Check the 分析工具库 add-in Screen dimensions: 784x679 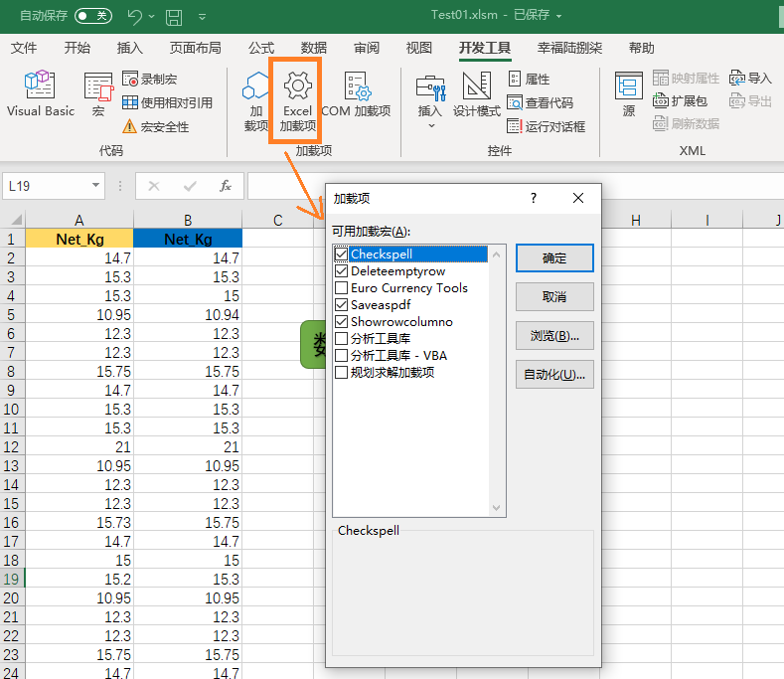pos(342,338)
